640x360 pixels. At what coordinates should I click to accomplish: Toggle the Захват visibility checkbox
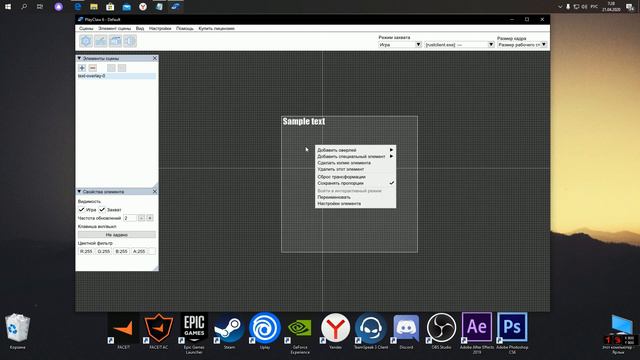point(102,209)
